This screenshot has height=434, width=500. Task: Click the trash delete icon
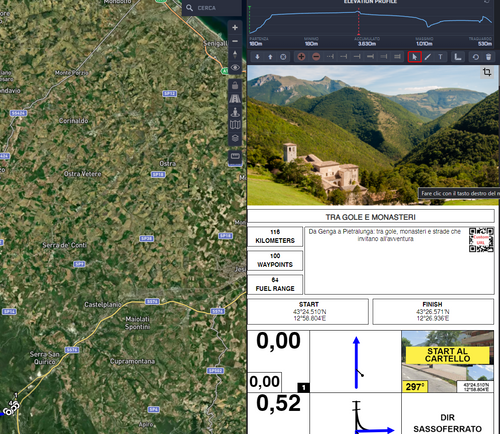coord(488,57)
